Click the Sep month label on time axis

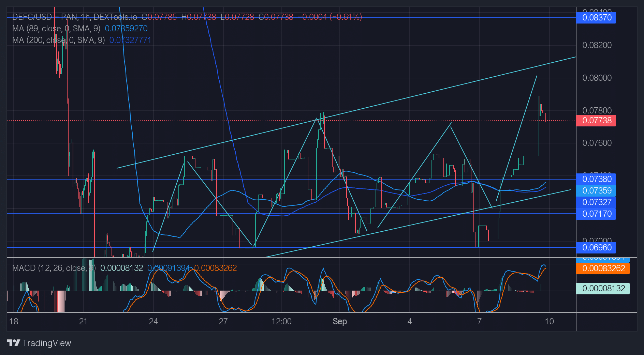coord(340,321)
